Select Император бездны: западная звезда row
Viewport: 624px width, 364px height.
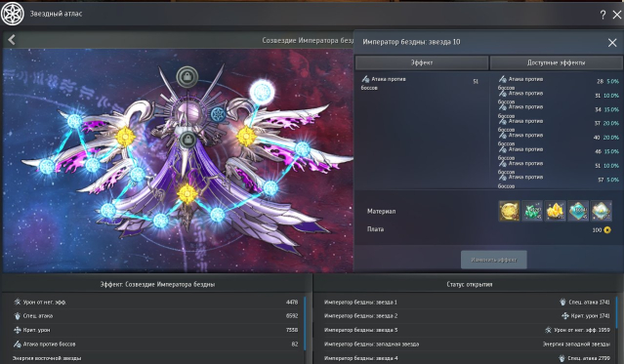tap(467, 344)
